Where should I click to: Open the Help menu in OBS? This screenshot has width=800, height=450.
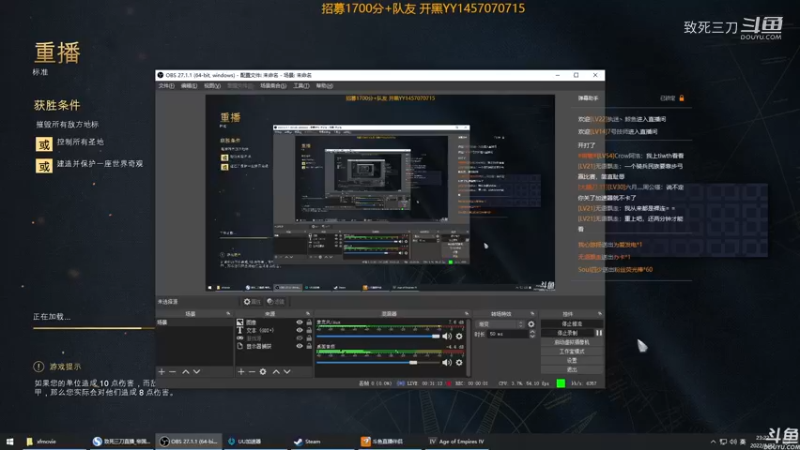click(324, 86)
